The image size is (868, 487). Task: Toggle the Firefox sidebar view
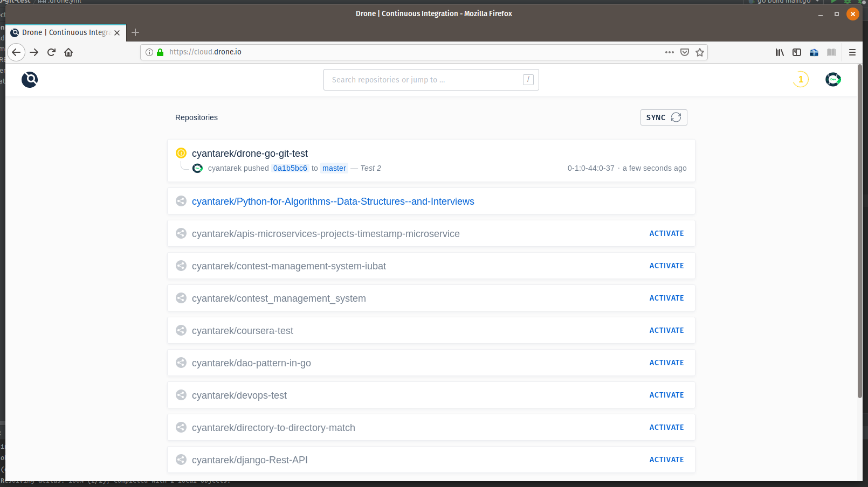pyautogui.click(x=797, y=52)
